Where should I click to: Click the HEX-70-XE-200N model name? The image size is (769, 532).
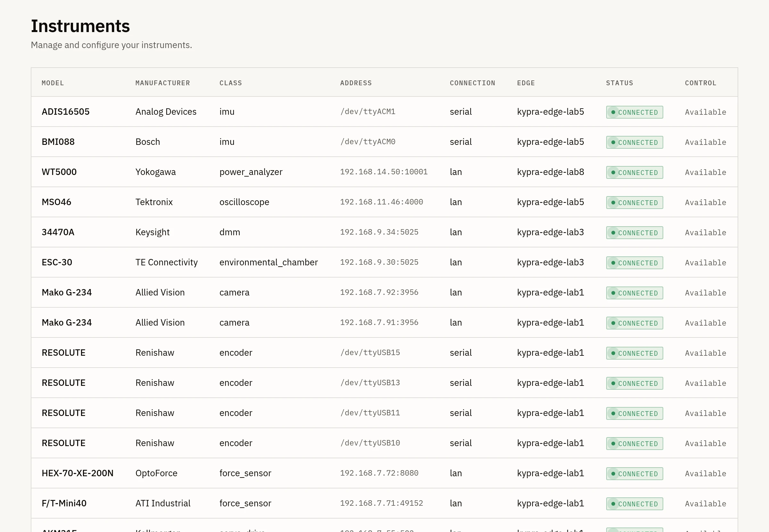77,473
